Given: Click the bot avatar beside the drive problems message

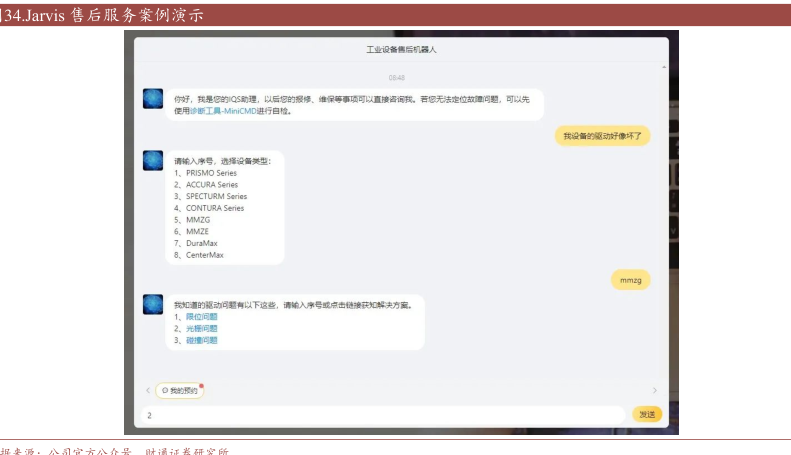Looking at the screenshot, I should pos(153,303).
